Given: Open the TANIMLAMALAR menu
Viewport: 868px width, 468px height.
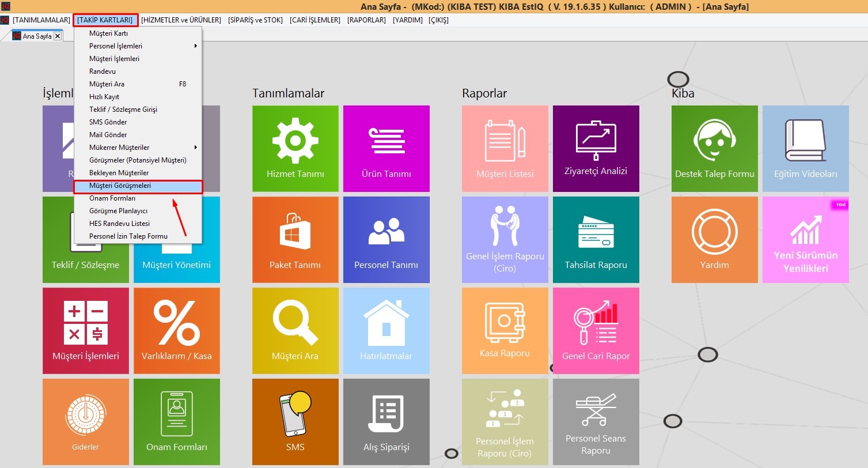Looking at the screenshot, I should coord(41,20).
